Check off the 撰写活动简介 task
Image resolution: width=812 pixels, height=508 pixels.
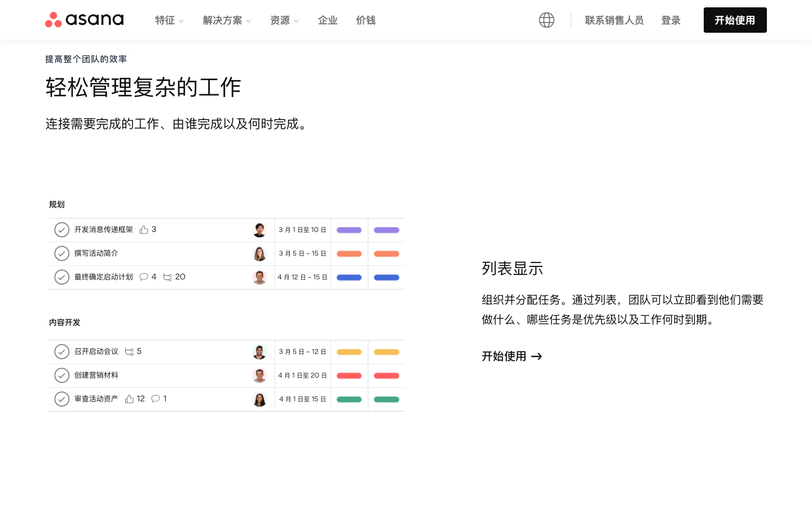[61, 253]
